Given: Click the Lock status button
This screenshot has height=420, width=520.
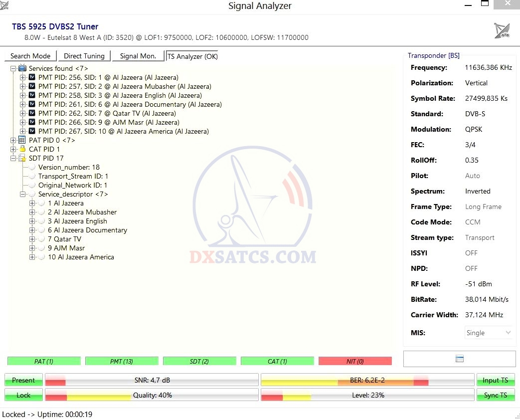Looking at the screenshot, I should [x=23, y=395].
